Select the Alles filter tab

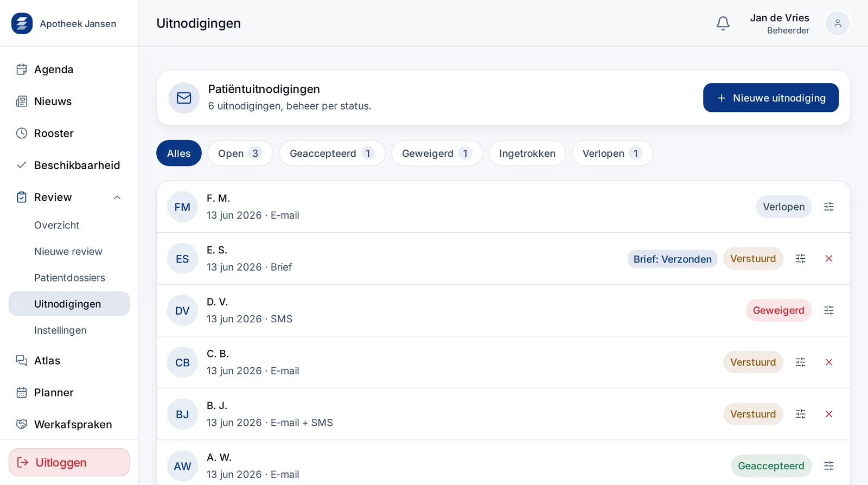point(179,154)
